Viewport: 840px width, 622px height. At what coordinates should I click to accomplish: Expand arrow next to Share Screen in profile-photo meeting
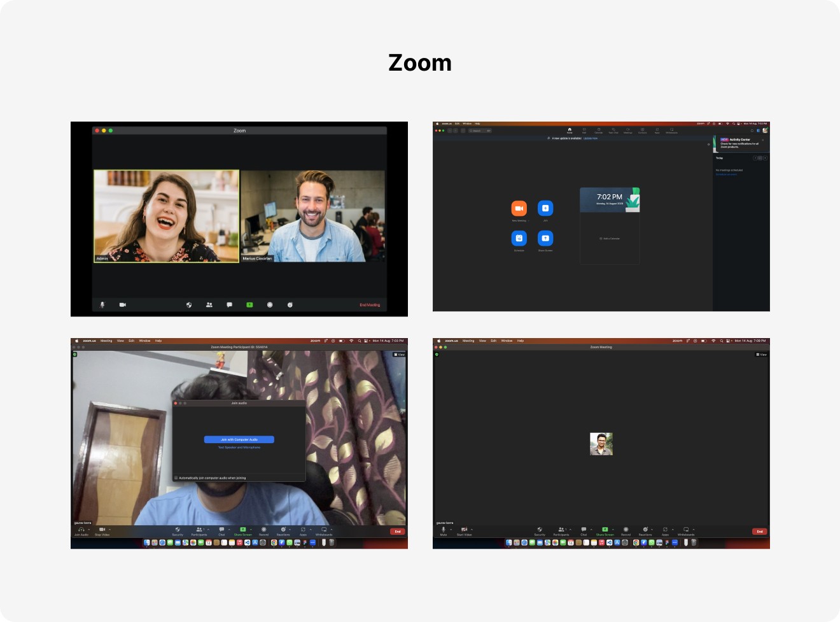point(613,529)
